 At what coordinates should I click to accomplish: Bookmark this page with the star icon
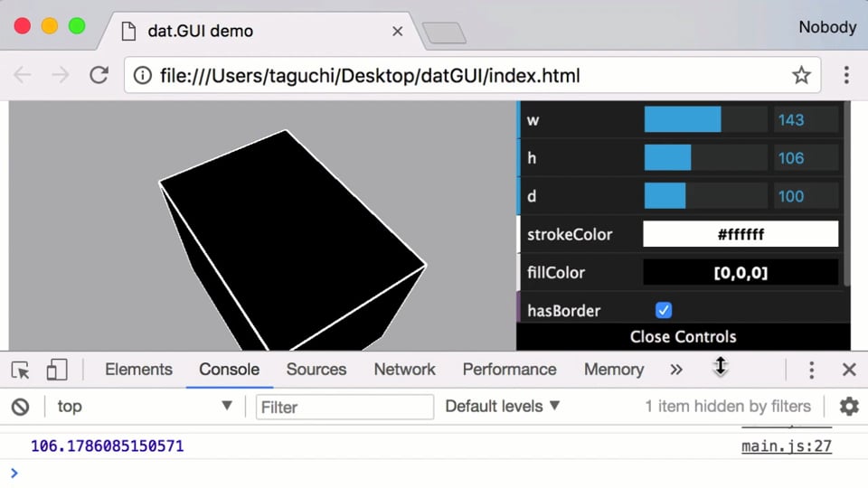(801, 75)
